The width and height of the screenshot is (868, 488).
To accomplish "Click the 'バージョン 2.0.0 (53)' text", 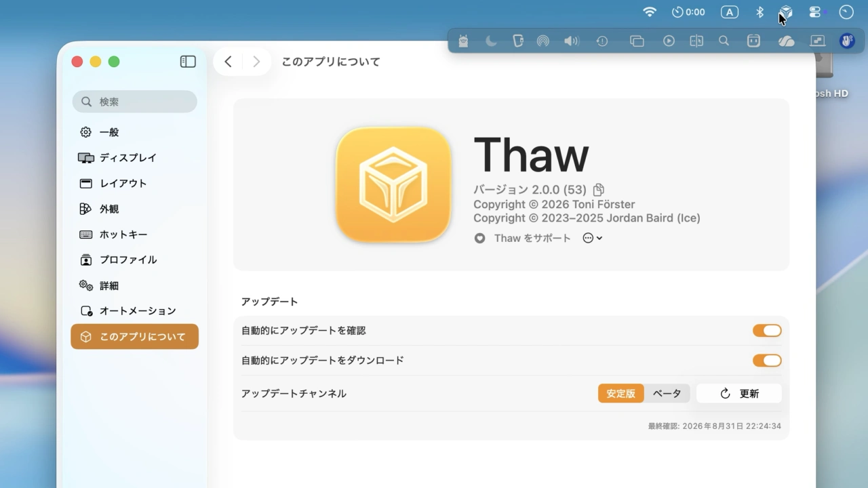I will [x=530, y=190].
